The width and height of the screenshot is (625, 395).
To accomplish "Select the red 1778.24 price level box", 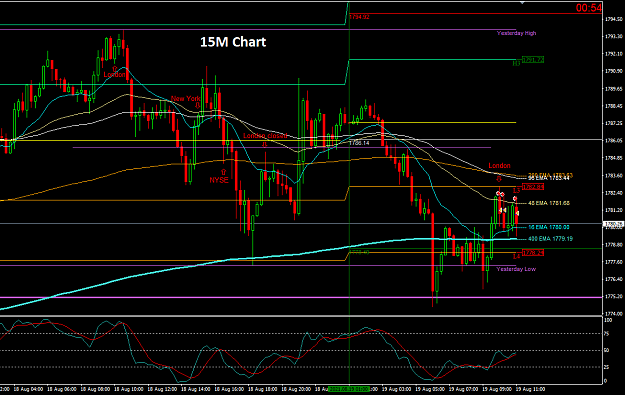I will point(533,253).
